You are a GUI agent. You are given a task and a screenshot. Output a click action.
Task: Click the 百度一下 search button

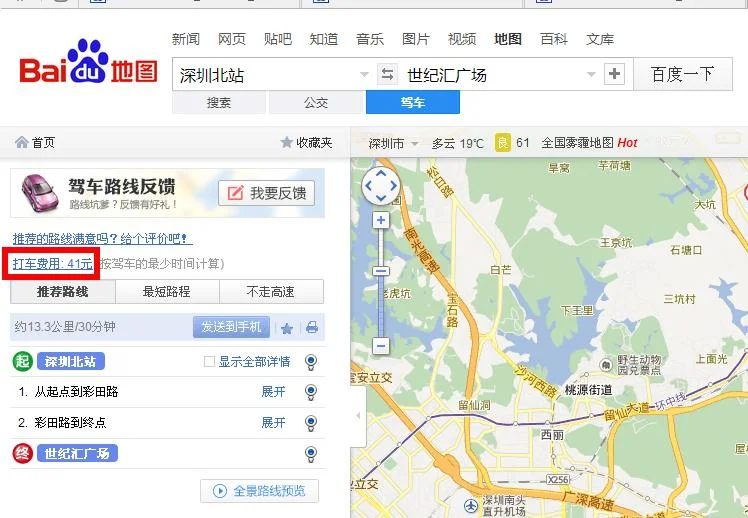click(683, 74)
